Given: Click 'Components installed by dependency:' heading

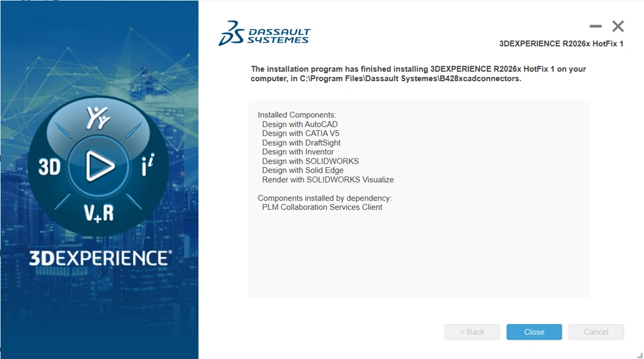Looking at the screenshot, I should pos(325,198).
